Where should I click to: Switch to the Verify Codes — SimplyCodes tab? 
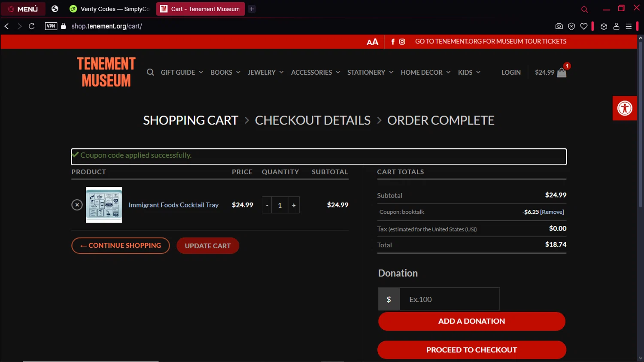109,9
